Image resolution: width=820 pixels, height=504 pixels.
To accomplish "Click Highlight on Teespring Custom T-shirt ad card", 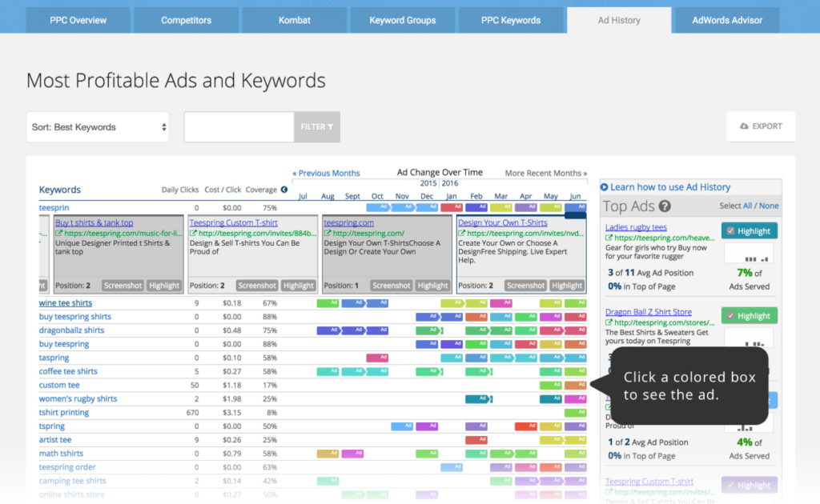I will coord(299,286).
